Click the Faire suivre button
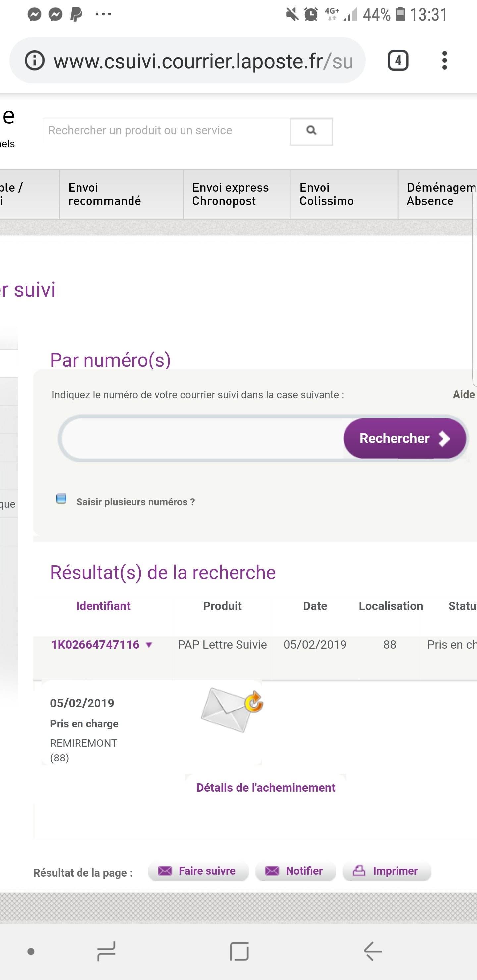Screen dimensions: 477x980 pos(198,871)
